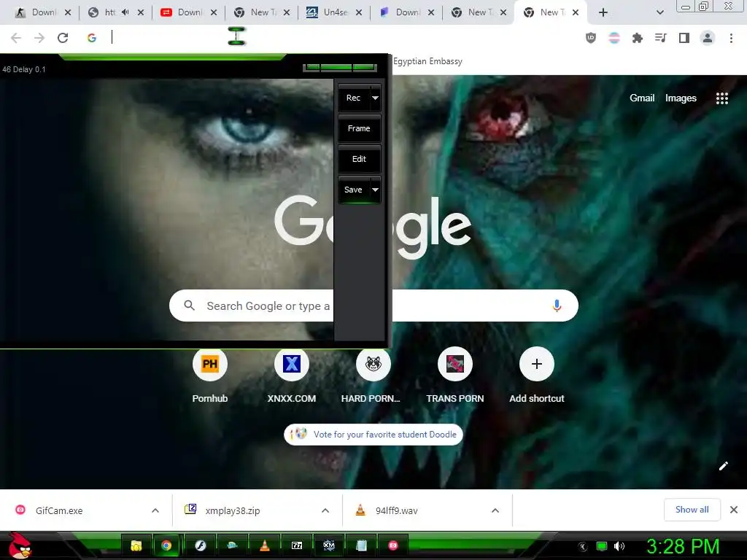This screenshot has height=560, width=747.
Task: Click Show all downloads
Action: 692,510
